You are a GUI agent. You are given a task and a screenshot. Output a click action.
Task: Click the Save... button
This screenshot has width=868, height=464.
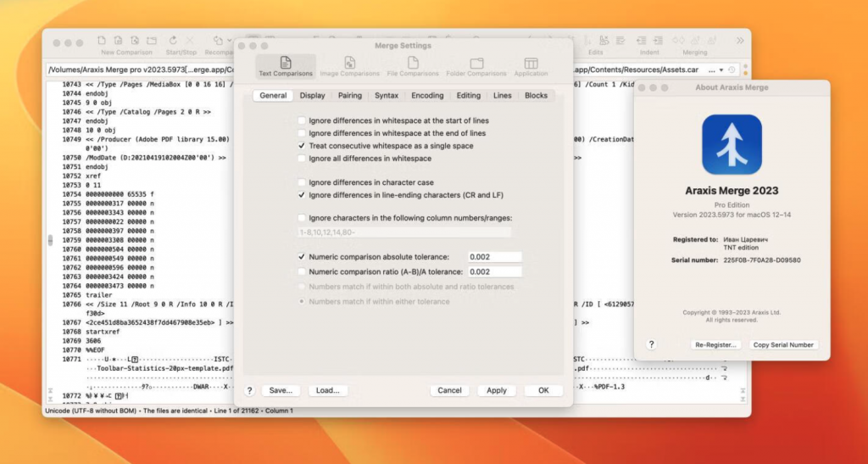click(x=281, y=390)
